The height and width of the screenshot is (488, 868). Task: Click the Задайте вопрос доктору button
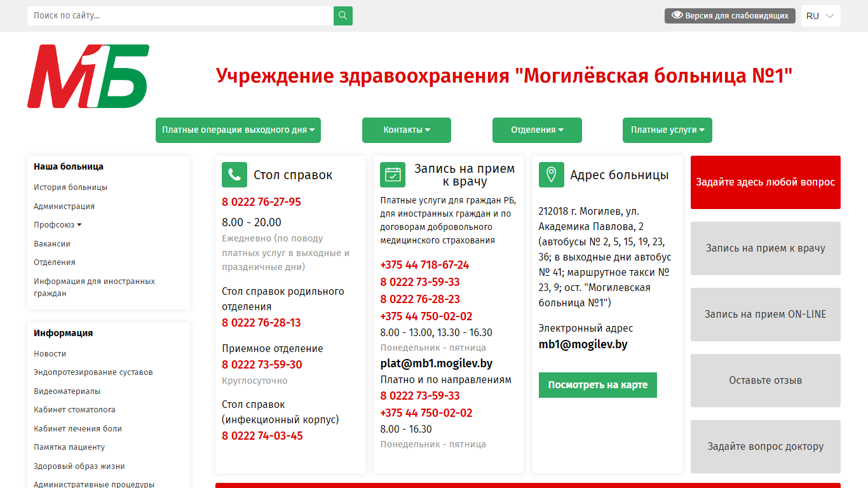click(x=766, y=447)
